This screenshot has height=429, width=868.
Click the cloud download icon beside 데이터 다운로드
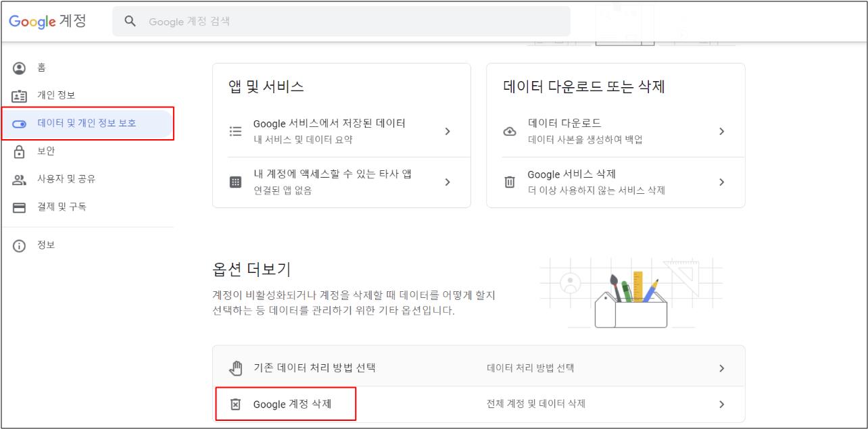(x=510, y=131)
